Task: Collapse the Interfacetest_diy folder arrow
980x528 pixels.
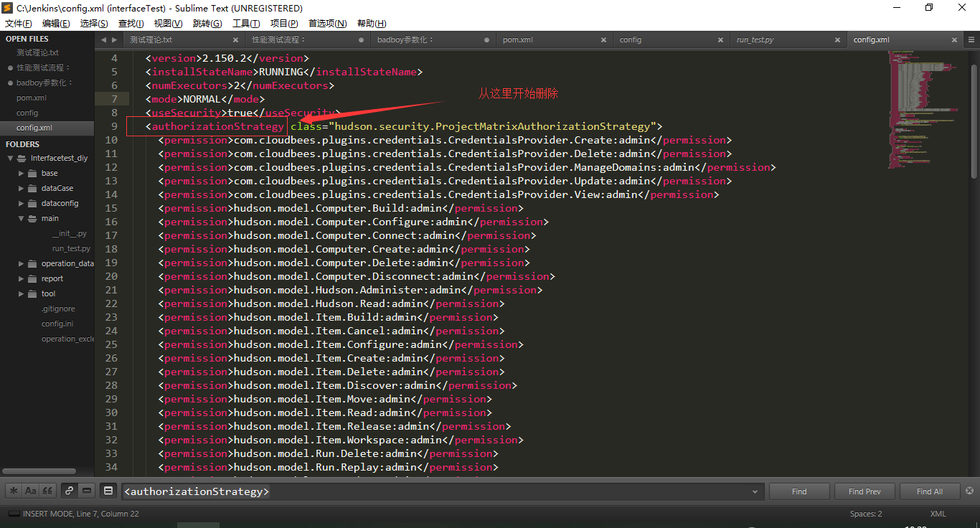Action: click(x=11, y=158)
